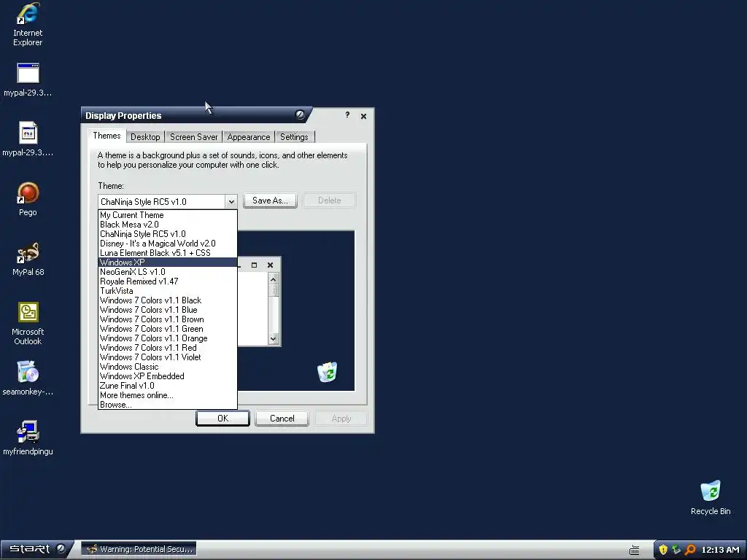The width and height of the screenshot is (747, 560).
Task: Click the preview window's close icon
Action: point(270,265)
